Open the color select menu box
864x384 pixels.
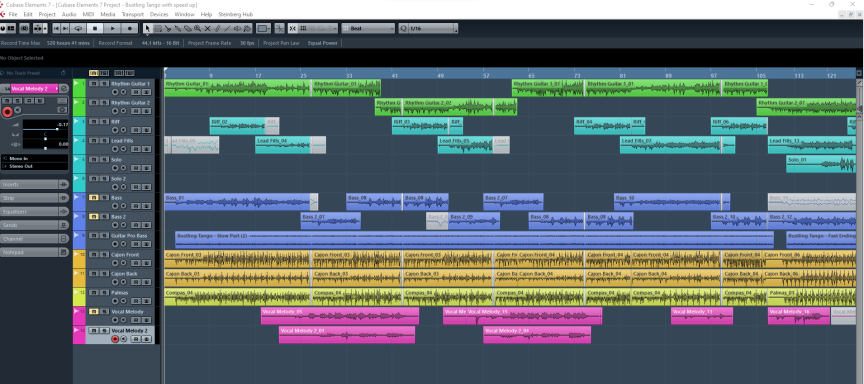pos(263,28)
